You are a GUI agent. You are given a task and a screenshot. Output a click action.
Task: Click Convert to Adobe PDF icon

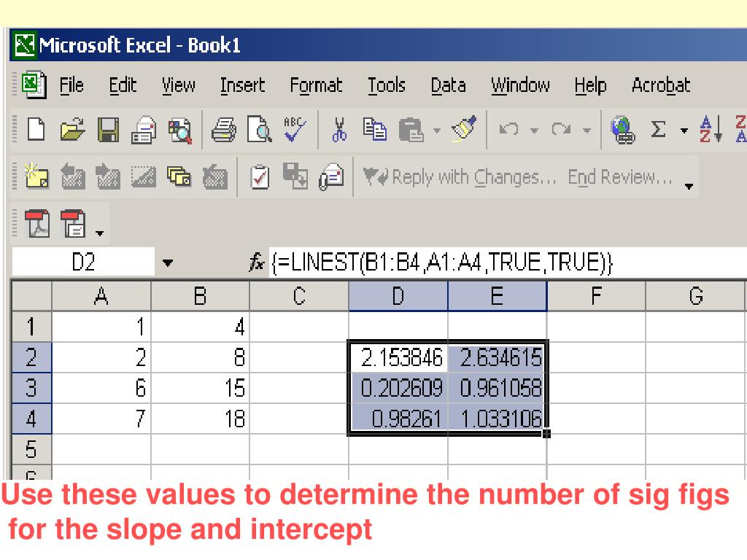pyautogui.click(x=37, y=223)
